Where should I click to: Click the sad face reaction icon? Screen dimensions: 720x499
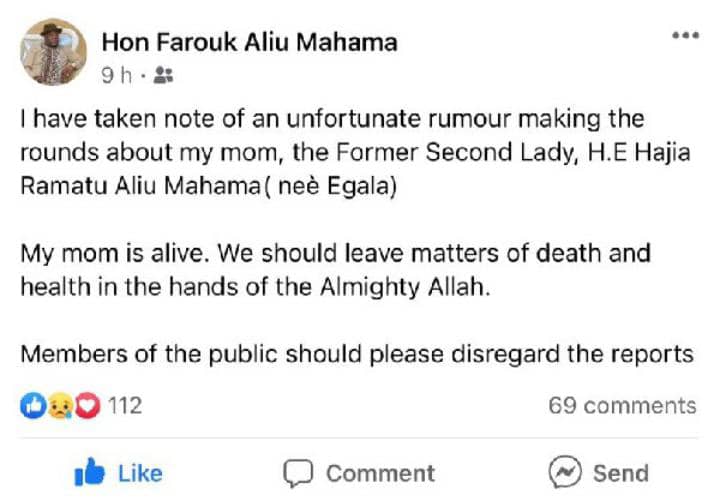[x=60, y=405]
